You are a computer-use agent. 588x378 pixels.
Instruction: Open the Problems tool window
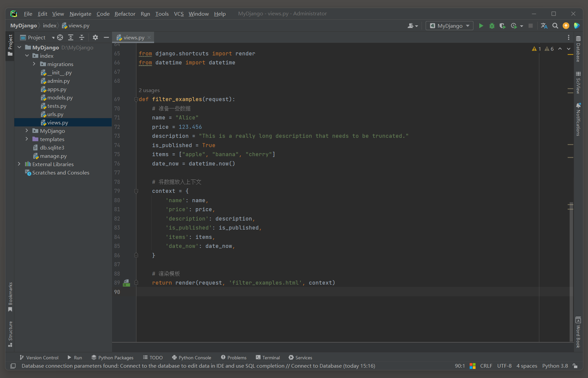[233, 358]
